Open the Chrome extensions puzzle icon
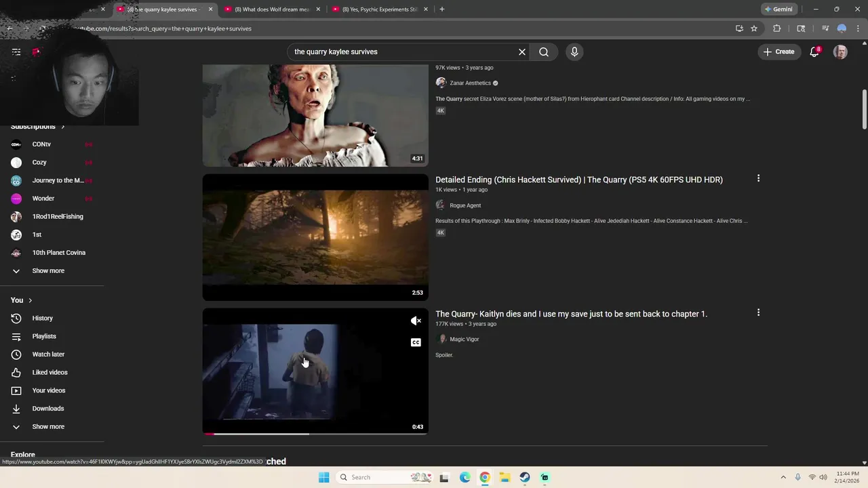 pyautogui.click(x=777, y=28)
